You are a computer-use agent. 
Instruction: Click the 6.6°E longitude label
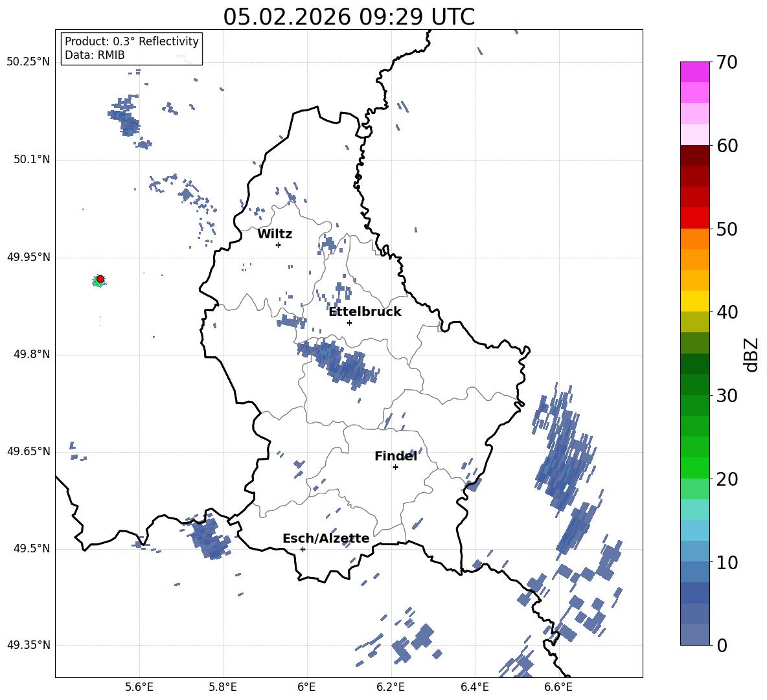558,687
